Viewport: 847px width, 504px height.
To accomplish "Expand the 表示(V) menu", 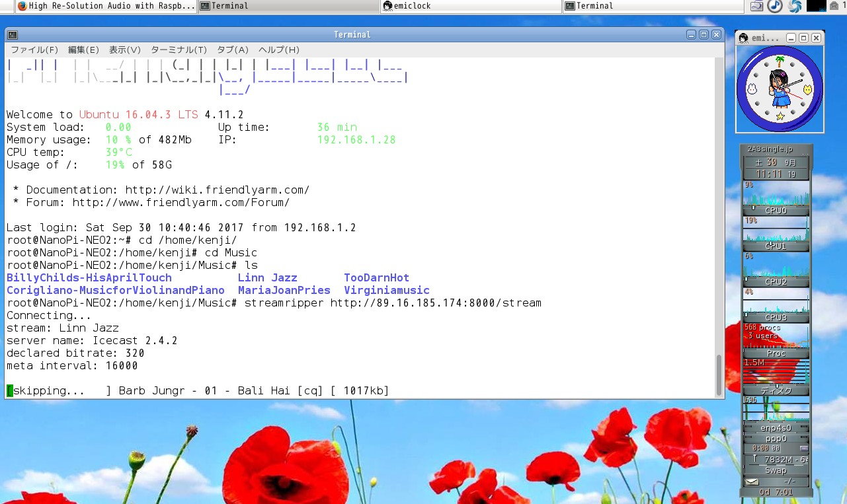I will (125, 50).
